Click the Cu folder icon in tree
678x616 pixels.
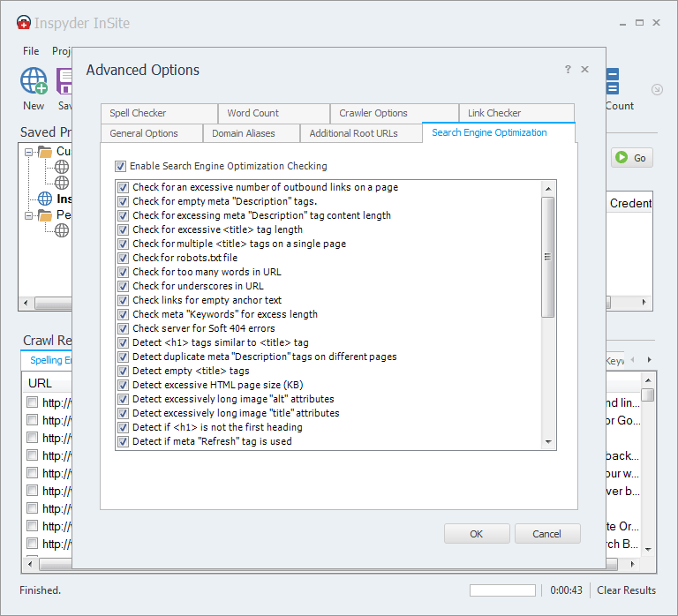point(45,151)
